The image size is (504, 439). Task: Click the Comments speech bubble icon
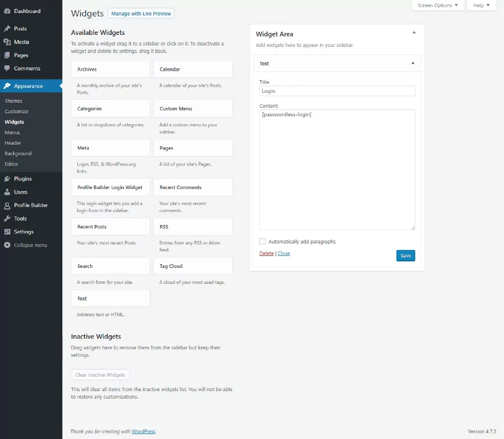pos(7,68)
